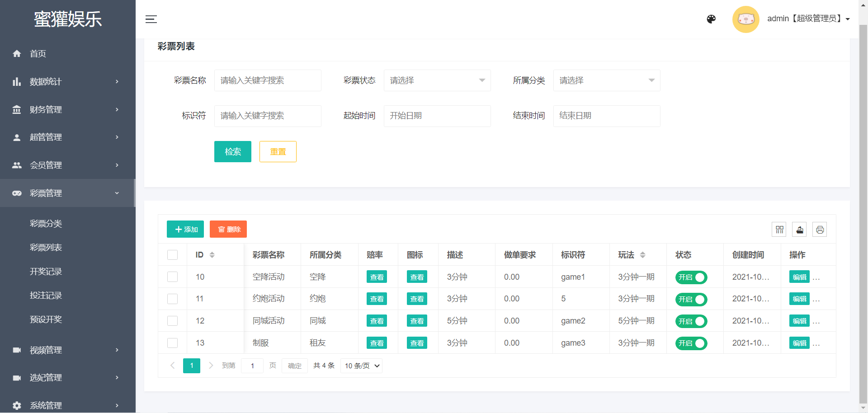Tick the select-all header checkbox
868x413 pixels.
172,255
